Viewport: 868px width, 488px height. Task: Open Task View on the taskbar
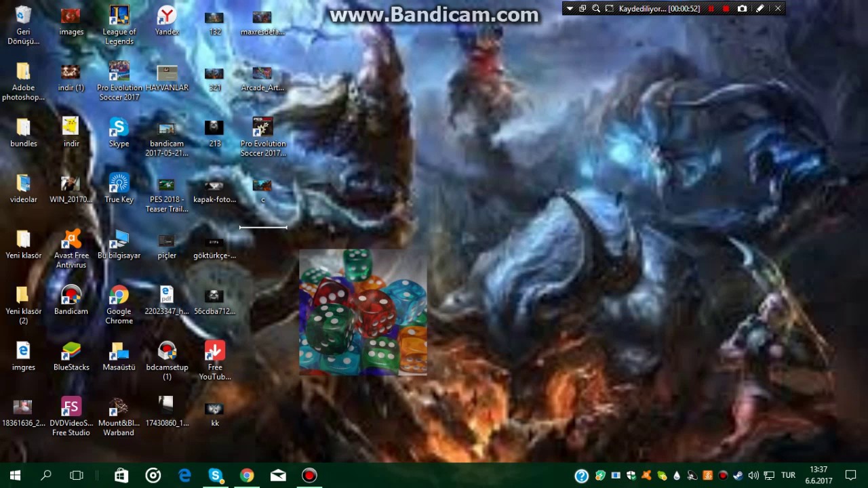tap(77, 476)
